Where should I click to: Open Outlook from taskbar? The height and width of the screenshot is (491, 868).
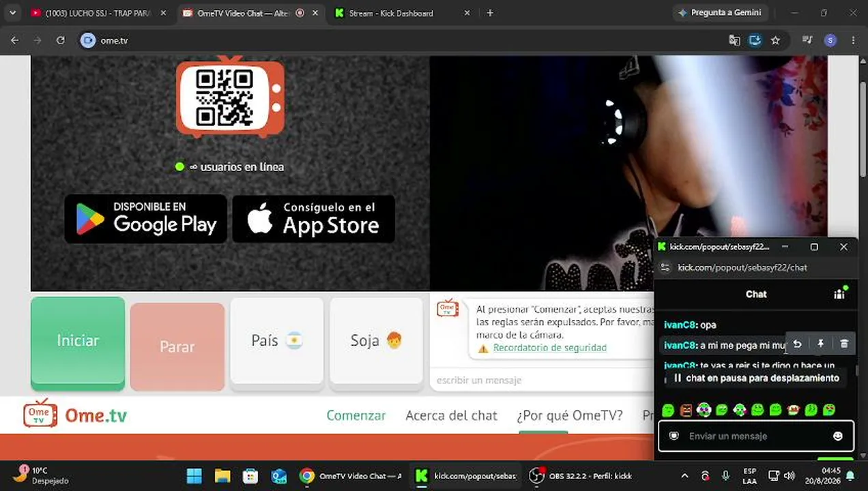278,476
